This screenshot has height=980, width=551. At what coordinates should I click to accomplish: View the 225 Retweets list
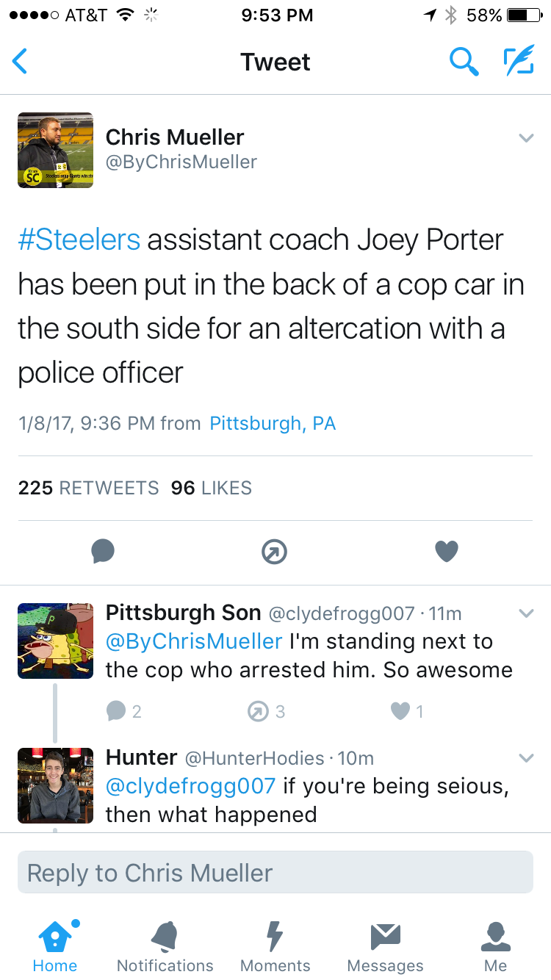(x=88, y=488)
